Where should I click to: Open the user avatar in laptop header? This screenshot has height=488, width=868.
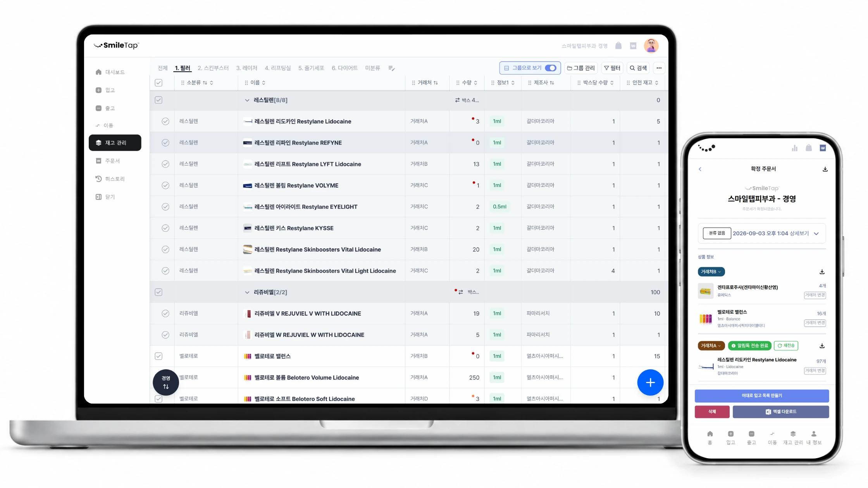coord(651,46)
